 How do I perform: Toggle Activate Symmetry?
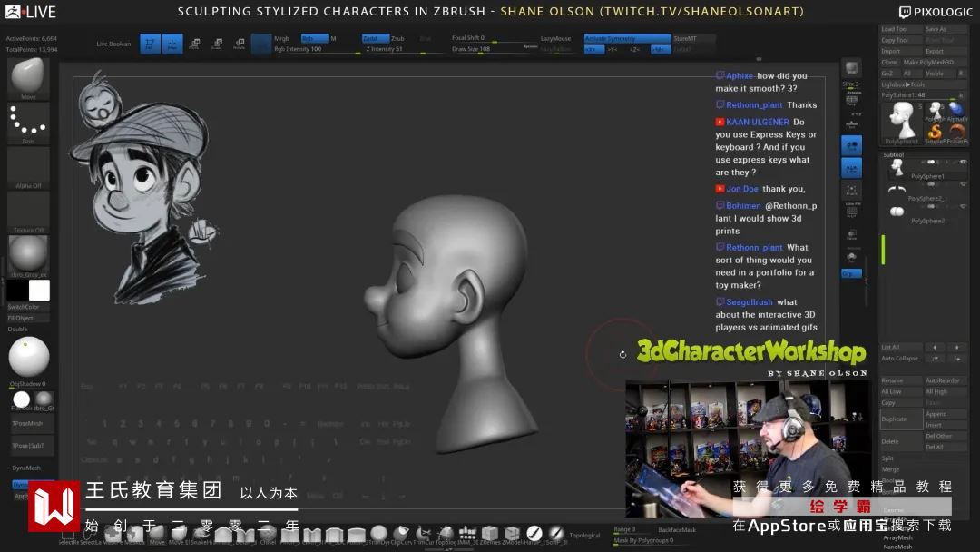[x=627, y=38]
